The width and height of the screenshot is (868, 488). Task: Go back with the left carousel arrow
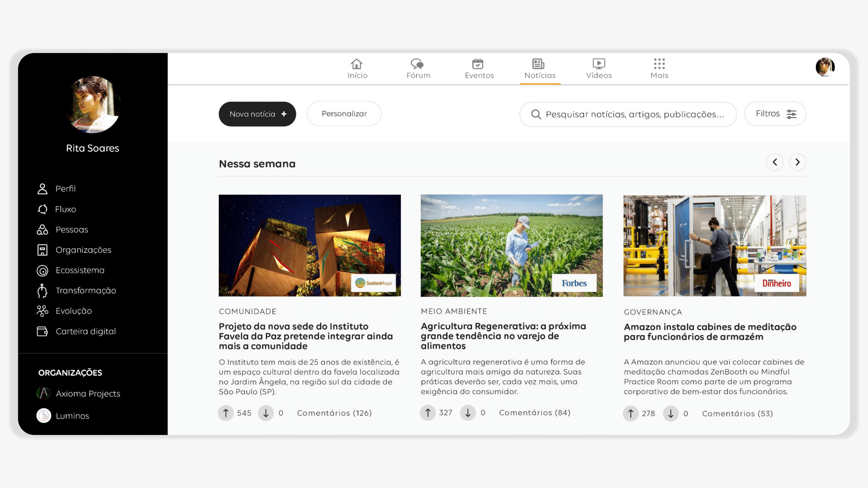[775, 162]
